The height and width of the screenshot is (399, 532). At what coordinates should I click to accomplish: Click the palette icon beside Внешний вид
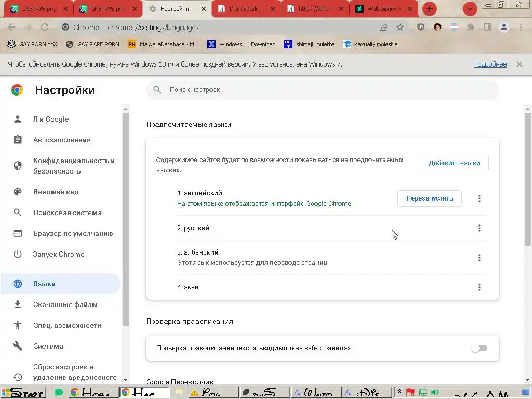point(18,192)
